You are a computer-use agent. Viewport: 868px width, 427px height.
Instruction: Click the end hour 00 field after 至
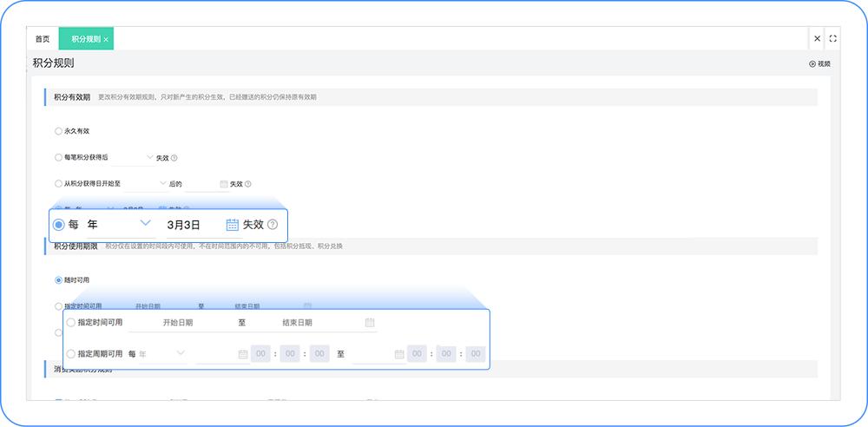click(417, 354)
